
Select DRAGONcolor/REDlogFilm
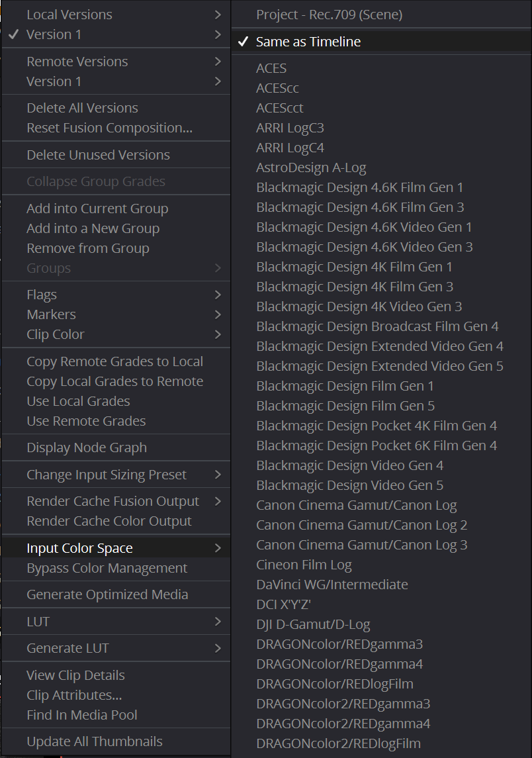[382, 684]
